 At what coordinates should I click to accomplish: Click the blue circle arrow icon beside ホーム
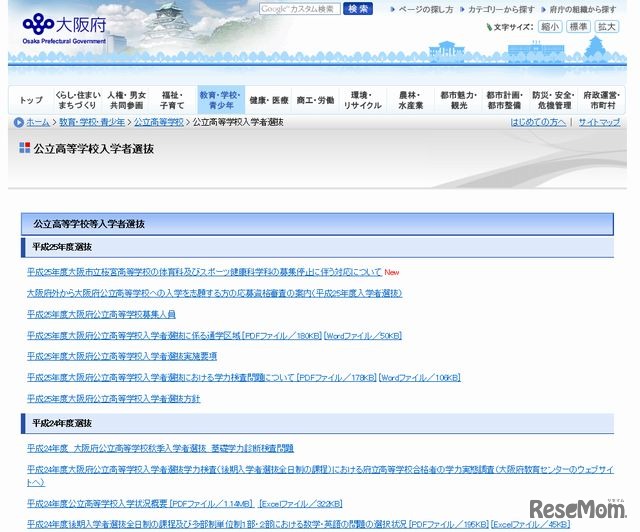coord(18,122)
